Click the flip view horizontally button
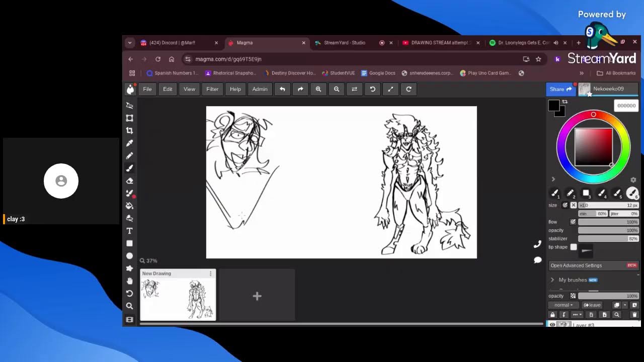The width and height of the screenshot is (644, 362). click(354, 89)
